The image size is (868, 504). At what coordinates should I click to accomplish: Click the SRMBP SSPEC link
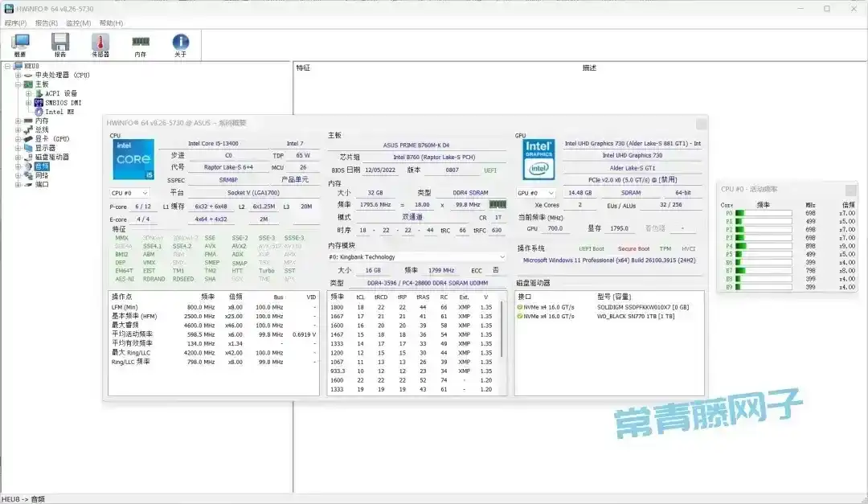(228, 180)
